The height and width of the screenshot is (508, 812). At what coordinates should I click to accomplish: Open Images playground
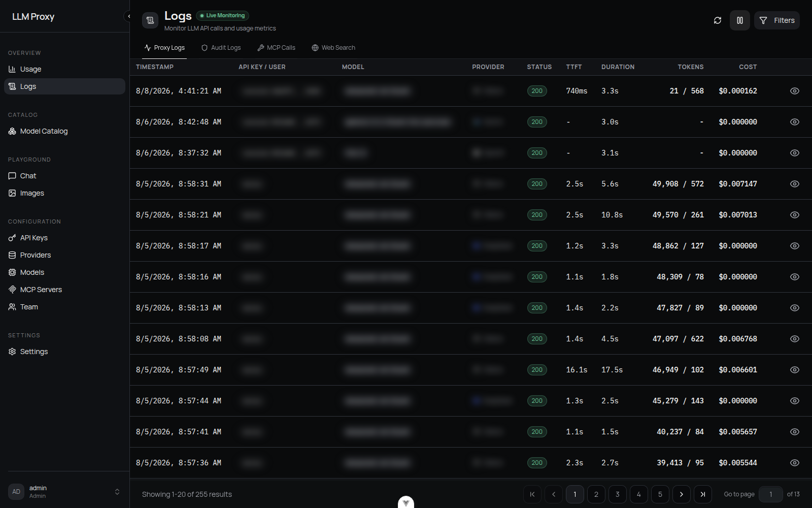[64, 193]
